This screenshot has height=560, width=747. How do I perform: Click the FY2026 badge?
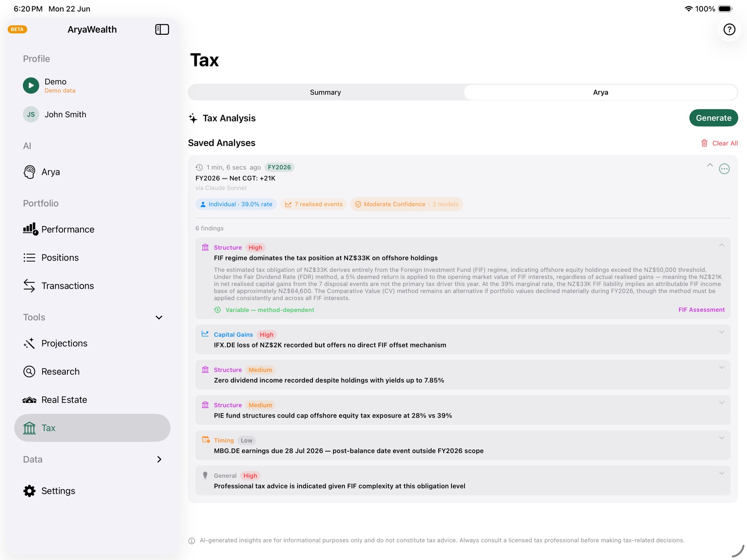coord(279,168)
